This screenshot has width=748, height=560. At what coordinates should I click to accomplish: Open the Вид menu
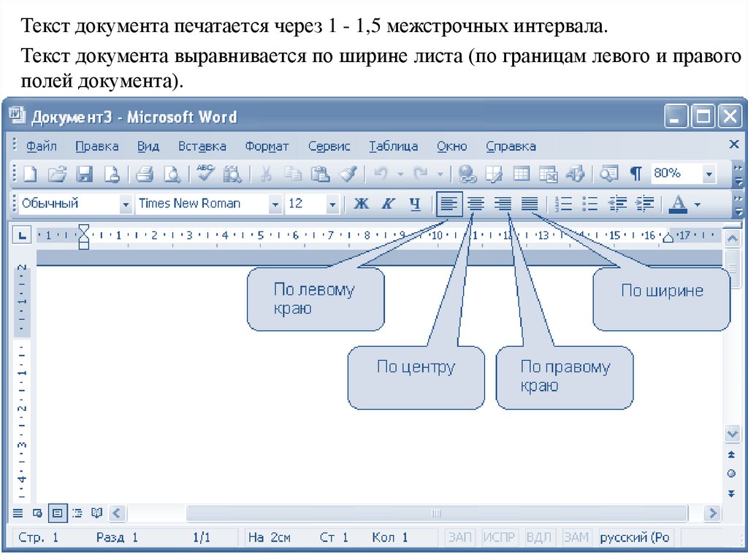148,147
